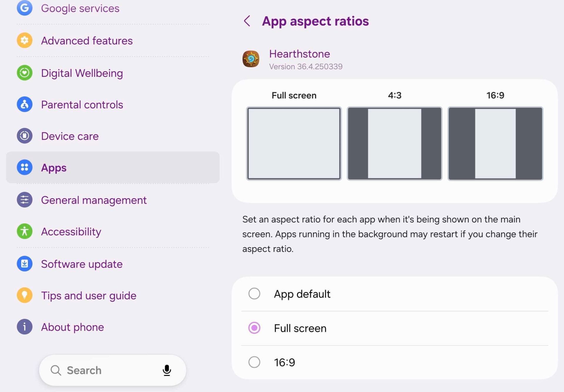
Task: Focus the settings Search field
Action: click(x=113, y=370)
